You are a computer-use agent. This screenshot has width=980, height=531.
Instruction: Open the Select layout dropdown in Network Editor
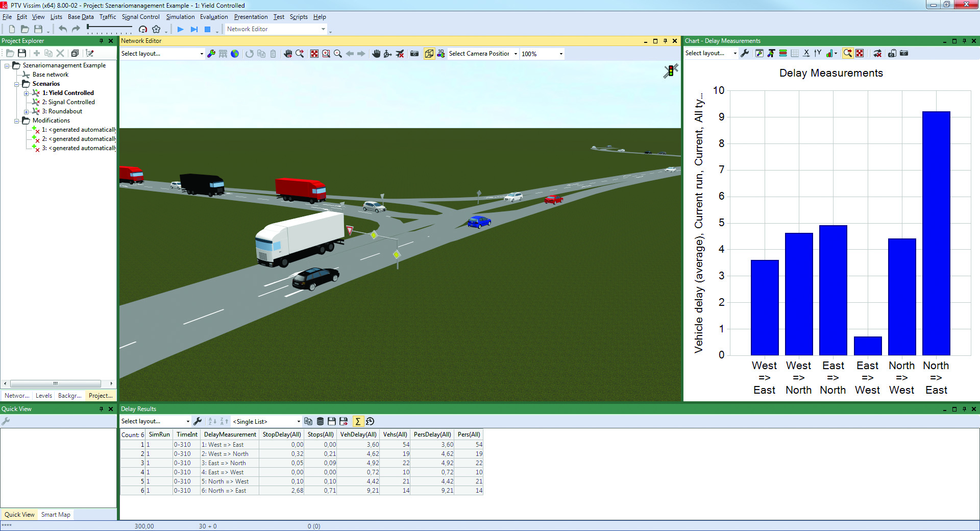tap(203, 54)
